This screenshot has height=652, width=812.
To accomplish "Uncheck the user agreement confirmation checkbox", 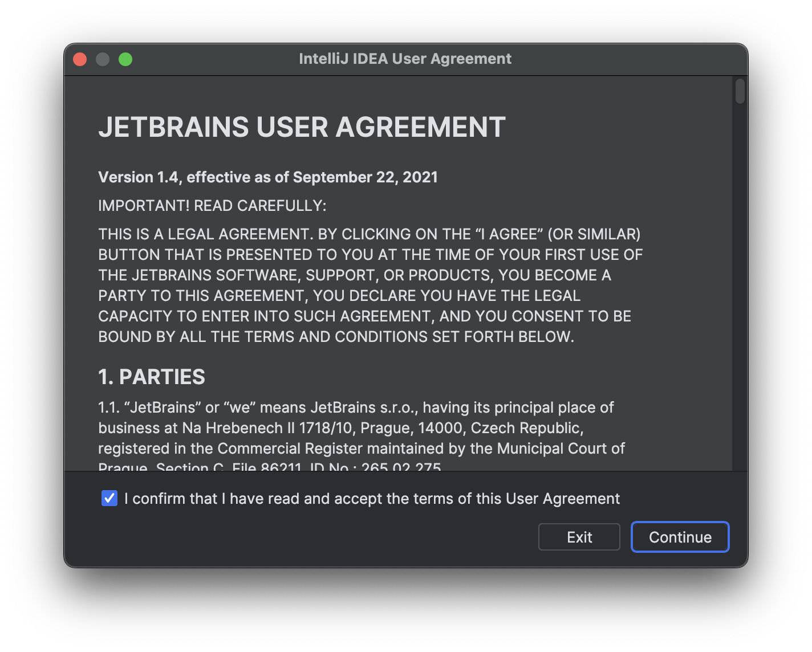I will click(x=109, y=498).
